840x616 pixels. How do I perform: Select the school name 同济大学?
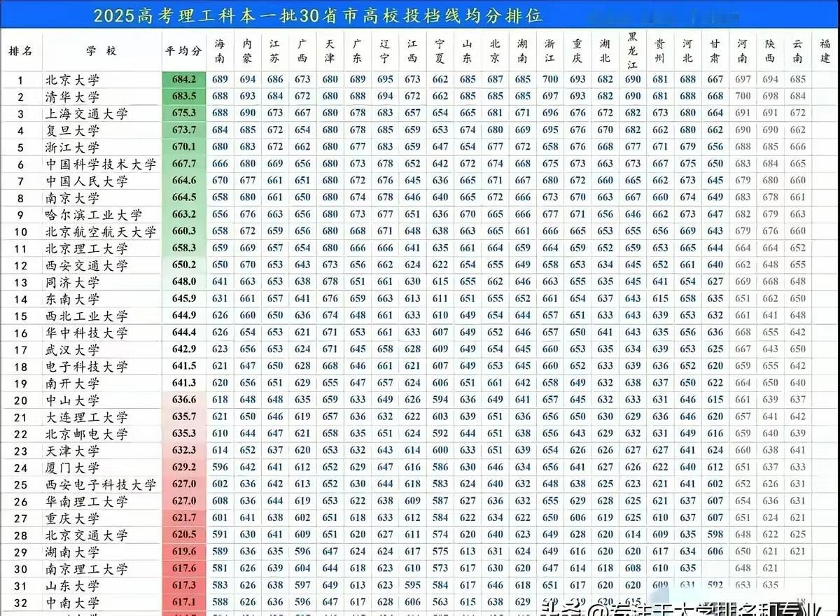pyautogui.click(x=72, y=282)
